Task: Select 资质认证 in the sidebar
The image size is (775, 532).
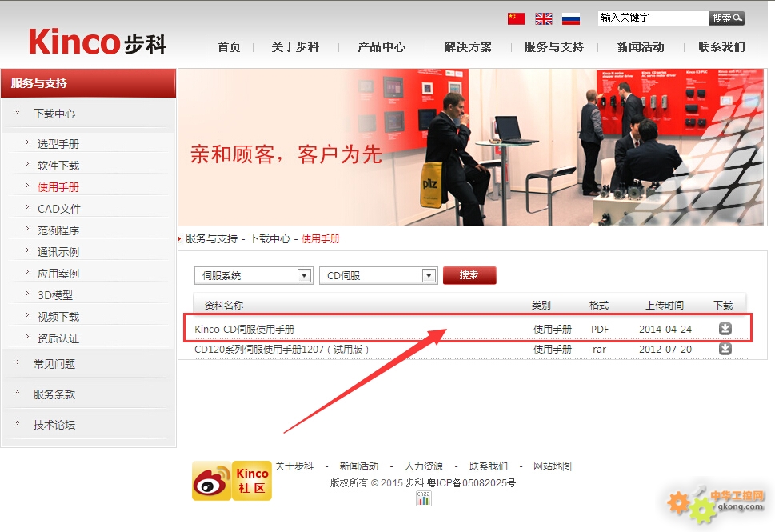Action: point(58,338)
